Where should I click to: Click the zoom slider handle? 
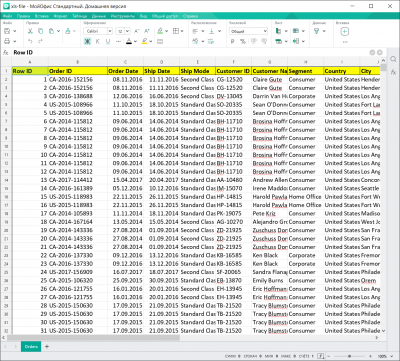pyautogui.click(x=349, y=356)
